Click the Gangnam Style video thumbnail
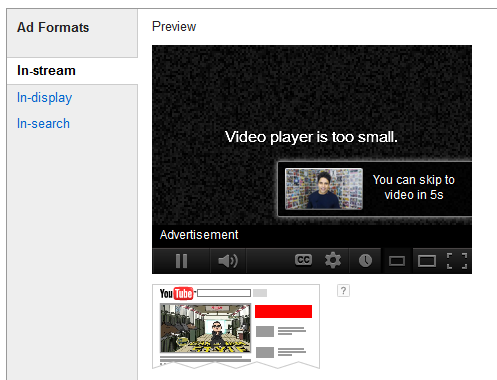The height and width of the screenshot is (380, 497). (x=205, y=328)
